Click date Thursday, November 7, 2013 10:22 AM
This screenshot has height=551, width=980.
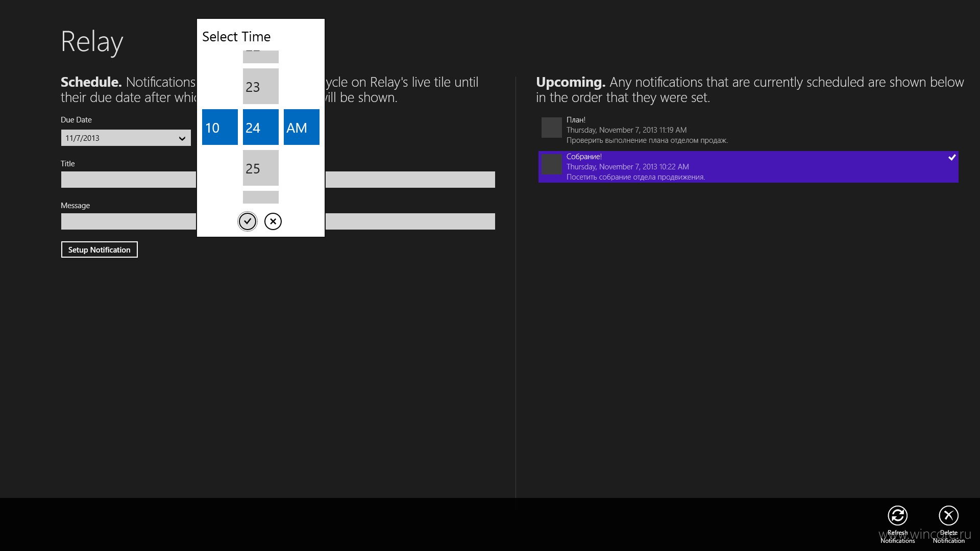point(627,167)
